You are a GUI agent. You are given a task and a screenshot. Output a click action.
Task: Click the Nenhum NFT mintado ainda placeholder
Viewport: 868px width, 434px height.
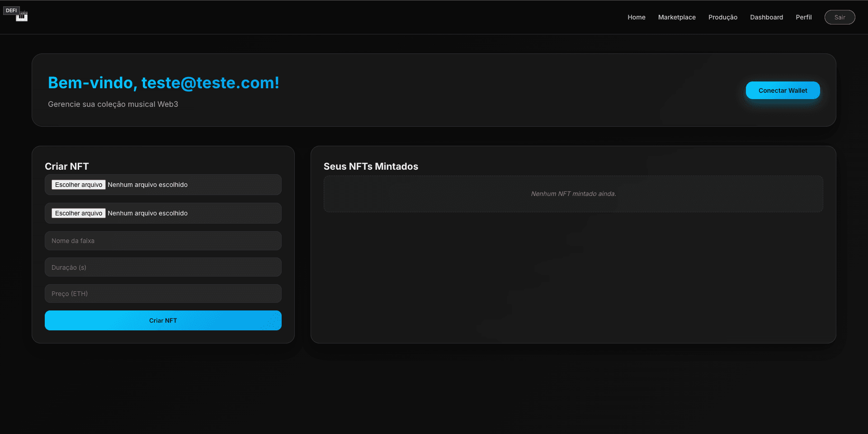573,194
